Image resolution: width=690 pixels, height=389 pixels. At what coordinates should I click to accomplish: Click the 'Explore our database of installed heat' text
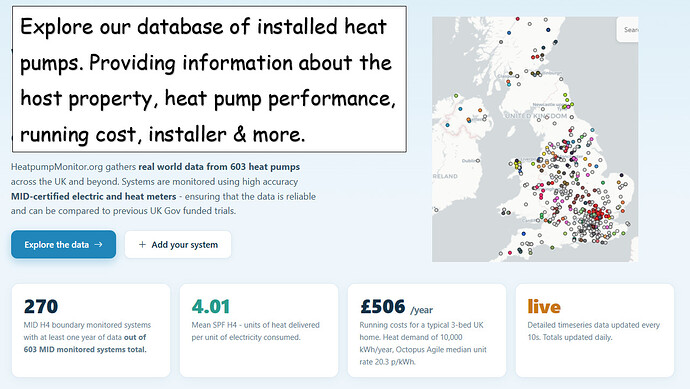point(203,27)
